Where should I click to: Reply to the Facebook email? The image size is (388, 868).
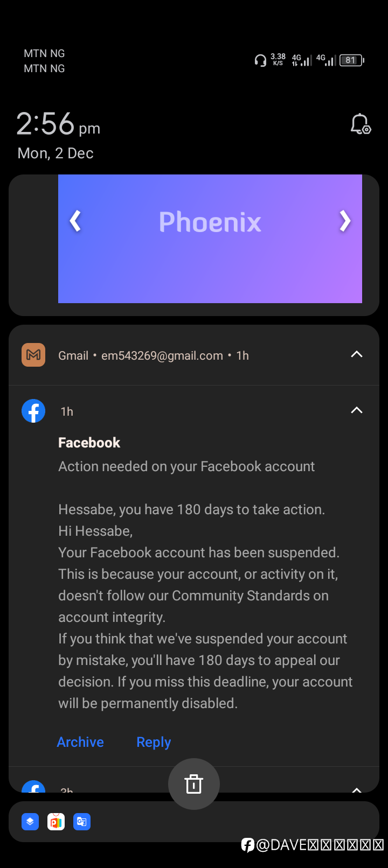[x=154, y=742]
